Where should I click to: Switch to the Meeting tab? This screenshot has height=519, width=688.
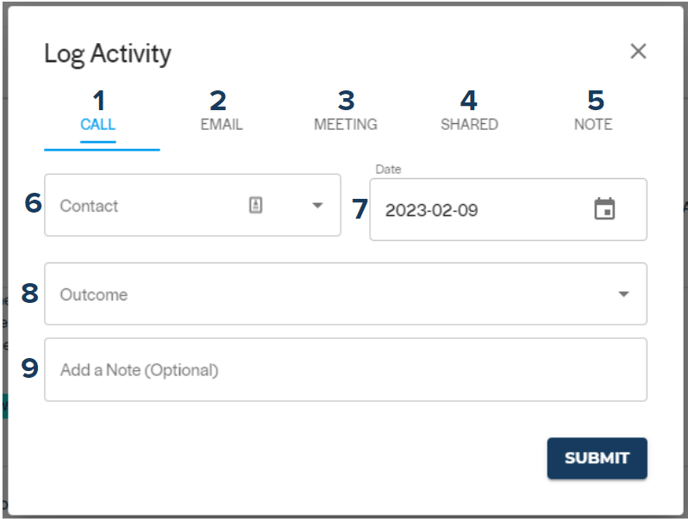(x=345, y=125)
